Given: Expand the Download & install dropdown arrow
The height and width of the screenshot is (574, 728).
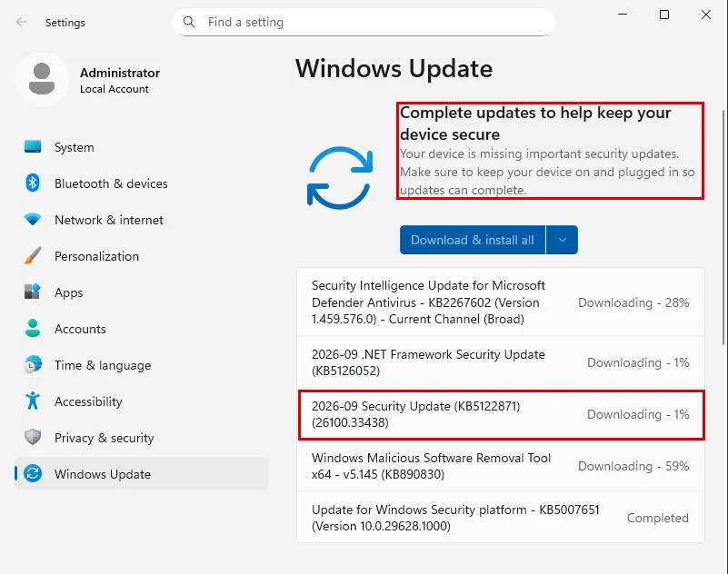Looking at the screenshot, I should 563,240.
